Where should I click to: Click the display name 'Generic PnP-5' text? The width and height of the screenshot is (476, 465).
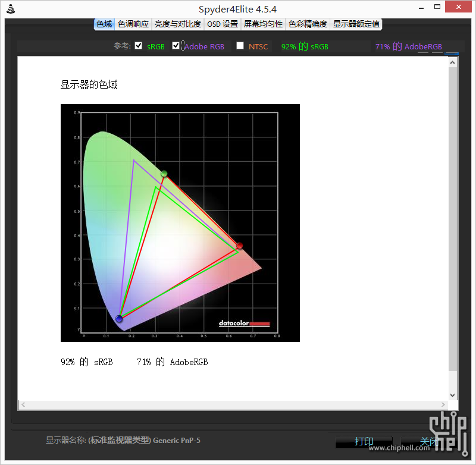coord(176,441)
